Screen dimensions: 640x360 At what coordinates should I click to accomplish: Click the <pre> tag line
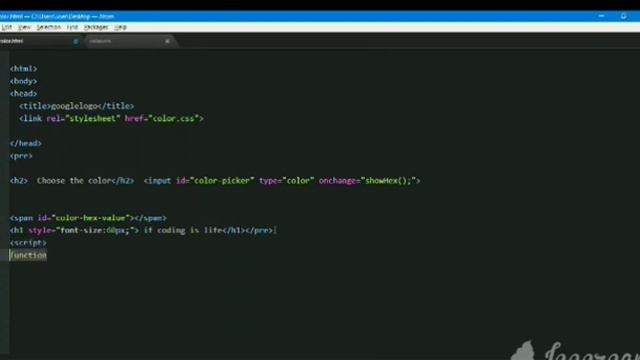coord(21,156)
